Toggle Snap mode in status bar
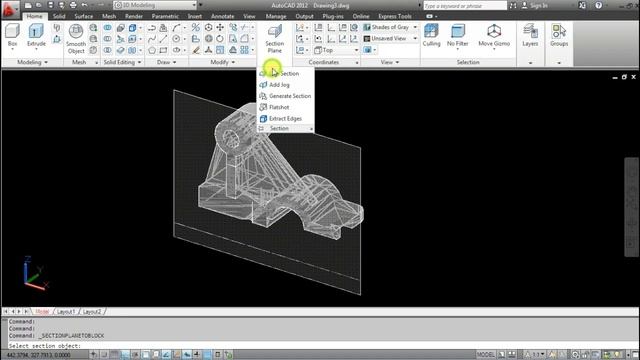Screen dimensions: 640x360 pos(104,354)
